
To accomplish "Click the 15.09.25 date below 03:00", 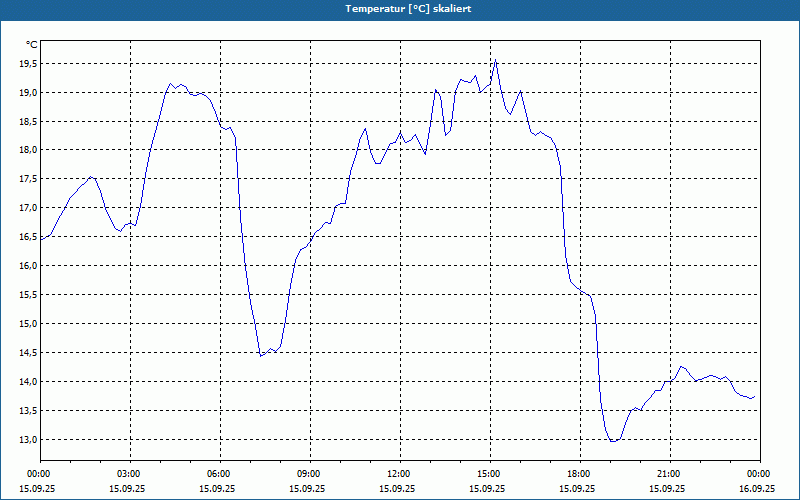I will tap(127, 488).
